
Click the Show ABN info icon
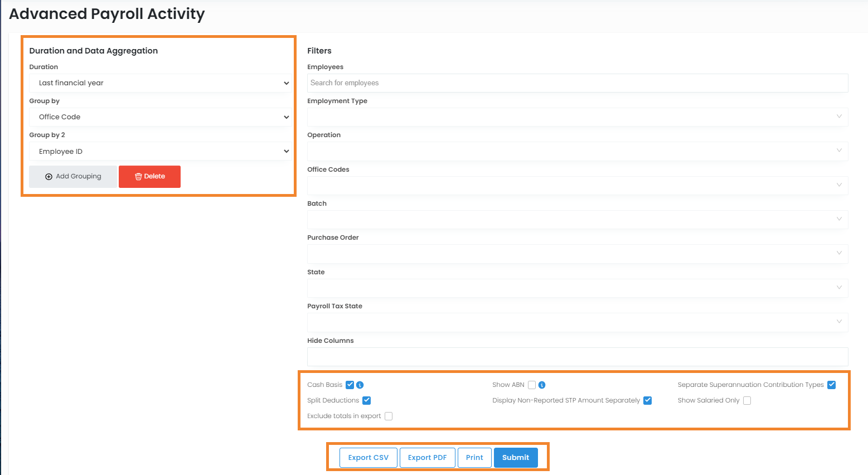pos(542,385)
